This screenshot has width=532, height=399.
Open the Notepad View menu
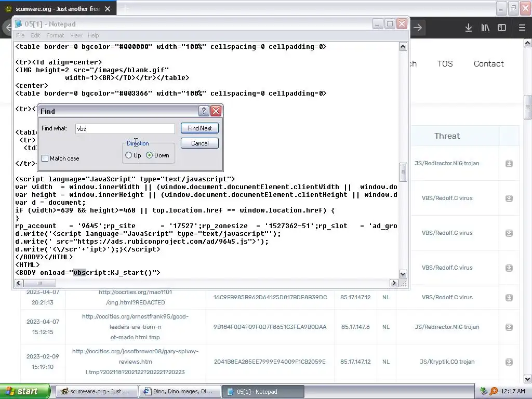click(x=76, y=35)
